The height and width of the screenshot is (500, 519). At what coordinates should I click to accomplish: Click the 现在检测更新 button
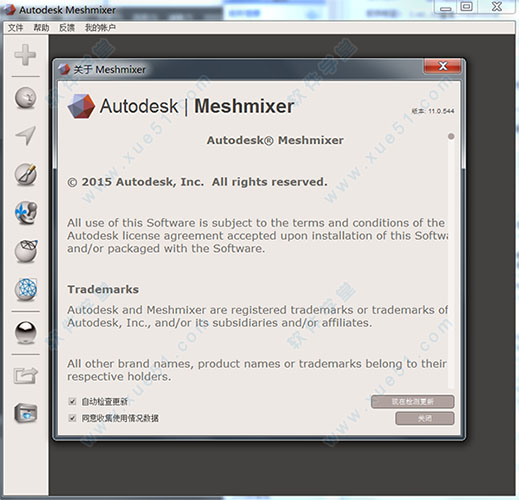tap(412, 402)
